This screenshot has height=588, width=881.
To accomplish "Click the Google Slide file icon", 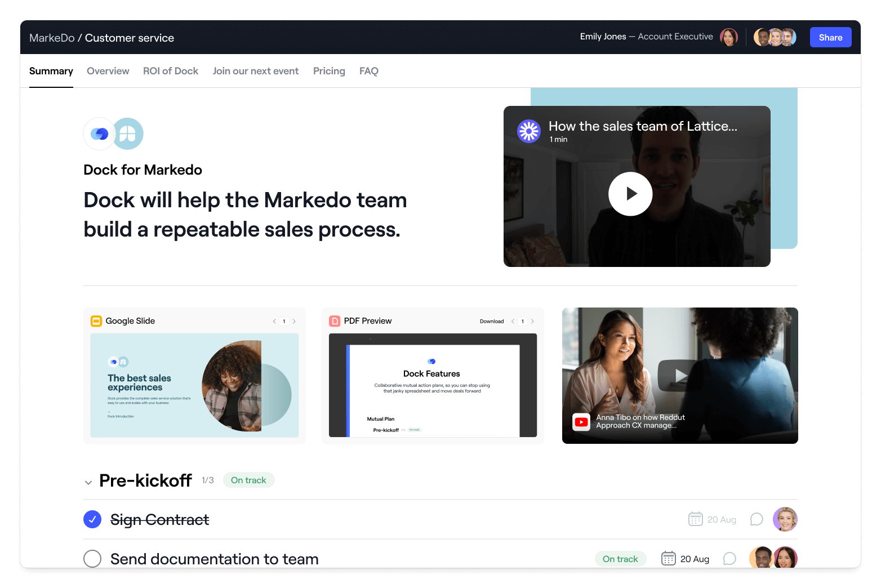I will click(x=96, y=321).
